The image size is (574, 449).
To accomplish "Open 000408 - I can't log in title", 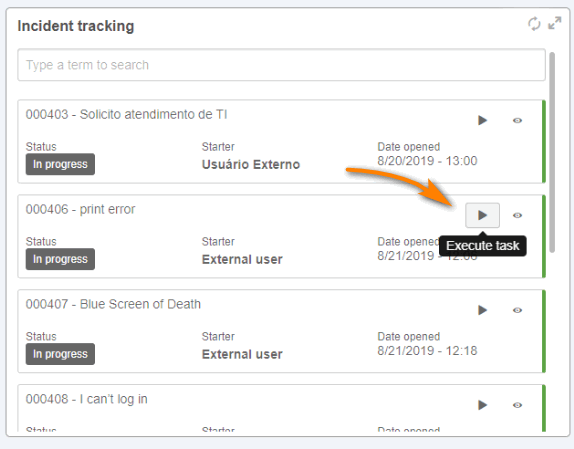I will point(86,399).
